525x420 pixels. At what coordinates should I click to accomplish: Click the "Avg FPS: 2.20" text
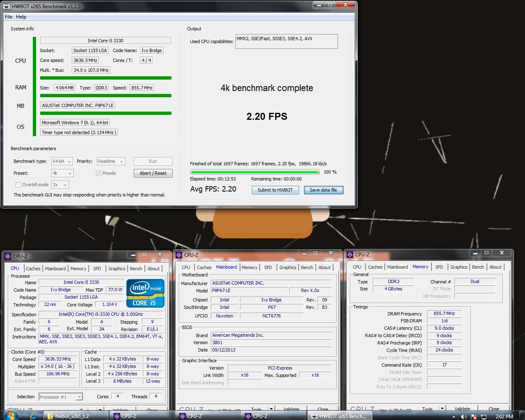(x=213, y=189)
